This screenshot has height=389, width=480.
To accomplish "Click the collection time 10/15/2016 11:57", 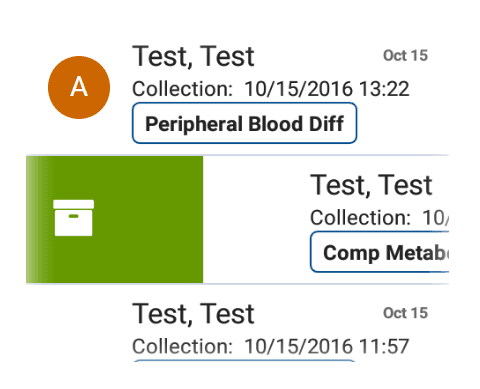I will tap(327, 346).
